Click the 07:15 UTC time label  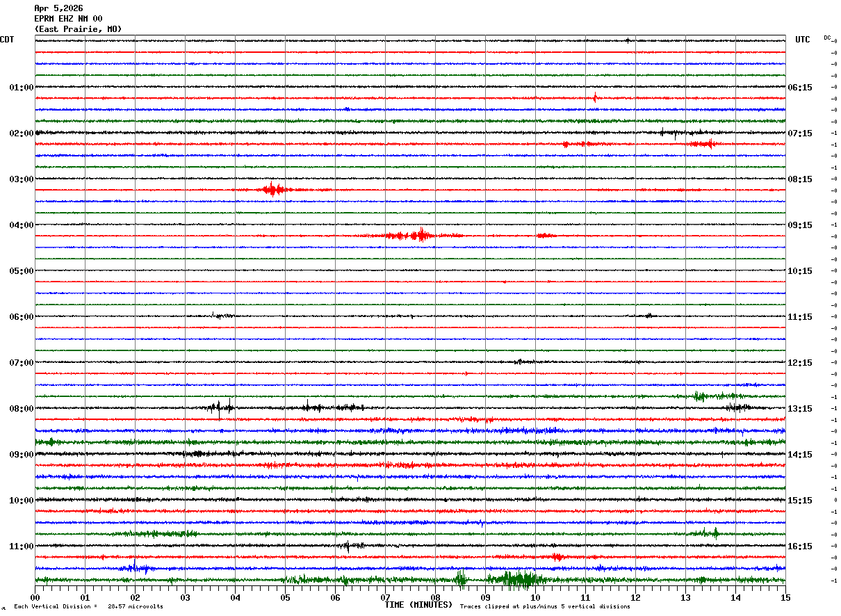point(799,133)
